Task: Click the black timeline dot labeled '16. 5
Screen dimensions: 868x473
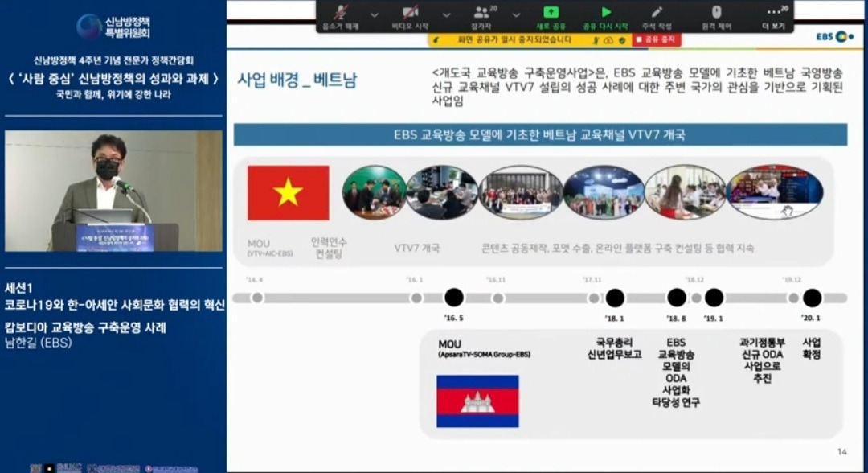Action: 454,298
